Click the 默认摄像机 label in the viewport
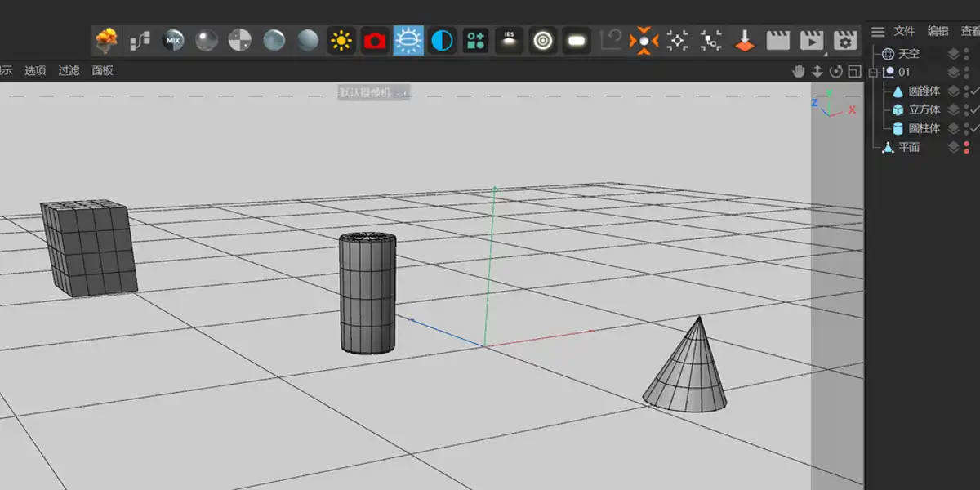Viewport: 980px width, 490px height. [x=369, y=91]
